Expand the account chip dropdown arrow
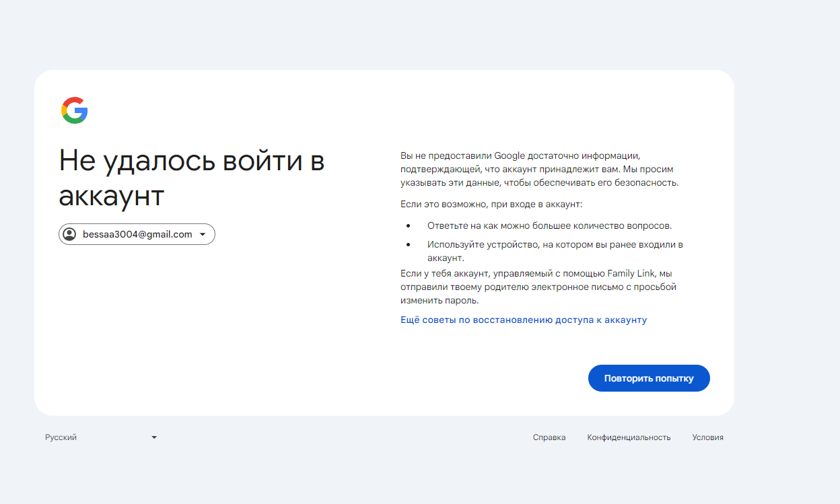The width and height of the screenshot is (840, 504). click(x=203, y=234)
